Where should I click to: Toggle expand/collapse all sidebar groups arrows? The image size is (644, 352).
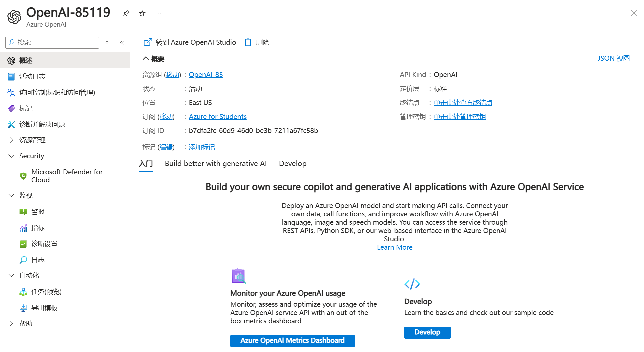point(107,42)
